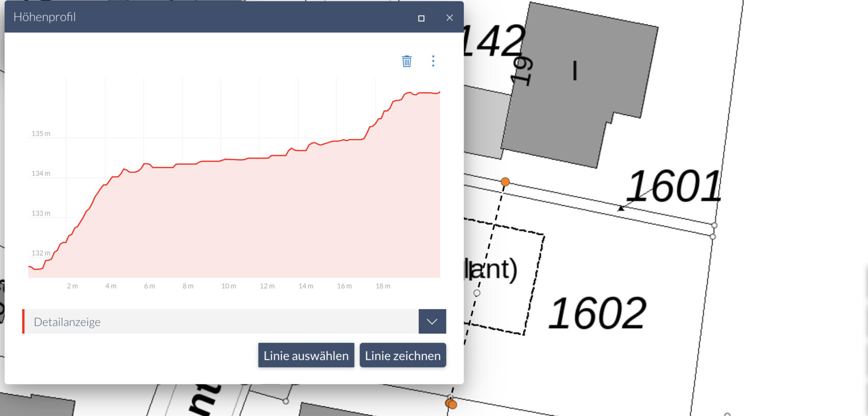Select the parcel number 1602 label

pyautogui.click(x=597, y=313)
